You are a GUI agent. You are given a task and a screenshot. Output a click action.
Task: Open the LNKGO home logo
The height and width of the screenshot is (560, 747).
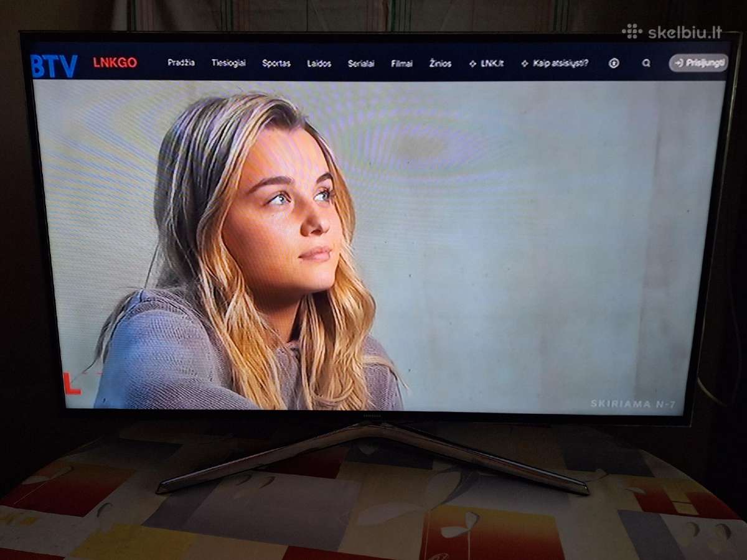click(x=115, y=62)
